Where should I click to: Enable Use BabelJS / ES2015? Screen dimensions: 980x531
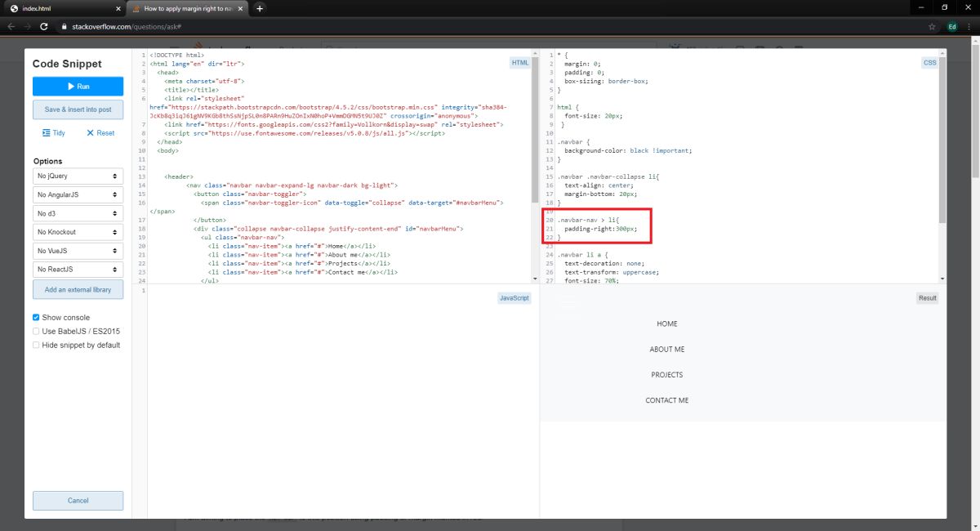[x=36, y=331]
